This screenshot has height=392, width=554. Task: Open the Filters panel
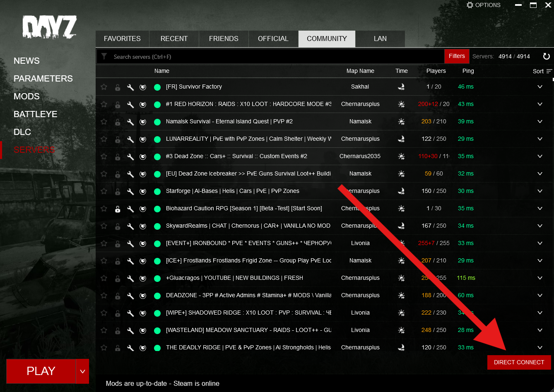coord(457,56)
